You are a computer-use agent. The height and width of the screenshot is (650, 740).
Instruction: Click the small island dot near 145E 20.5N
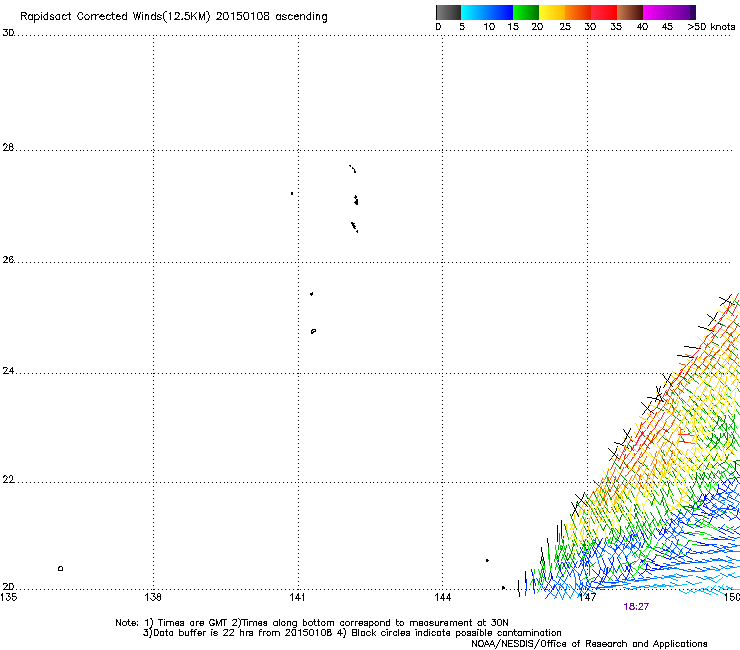click(487, 560)
